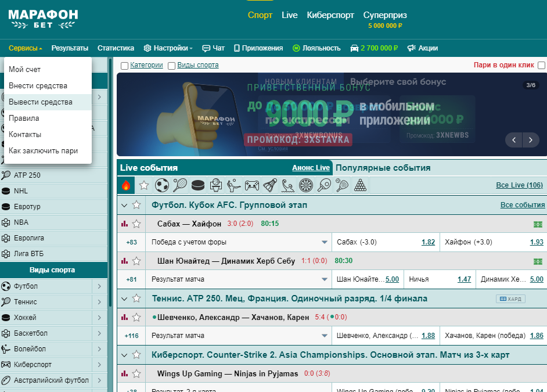Expand Футбол arrow in sidebar

(99, 286)
